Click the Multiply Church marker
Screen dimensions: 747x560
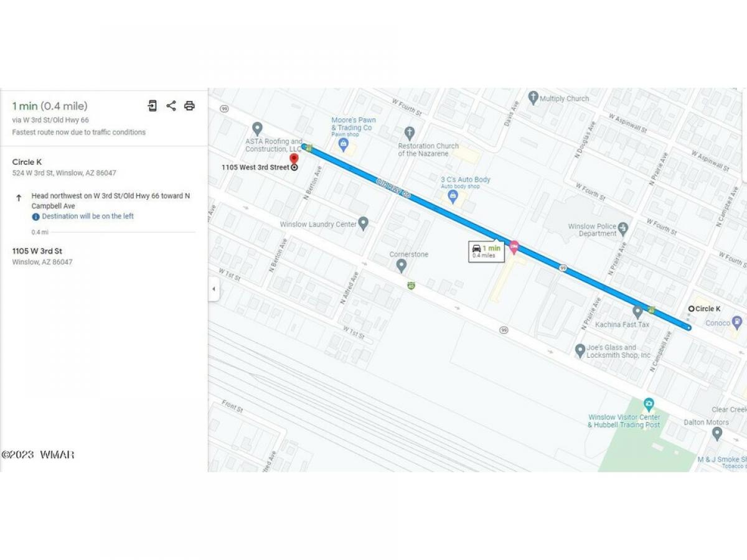click(533, 97)
